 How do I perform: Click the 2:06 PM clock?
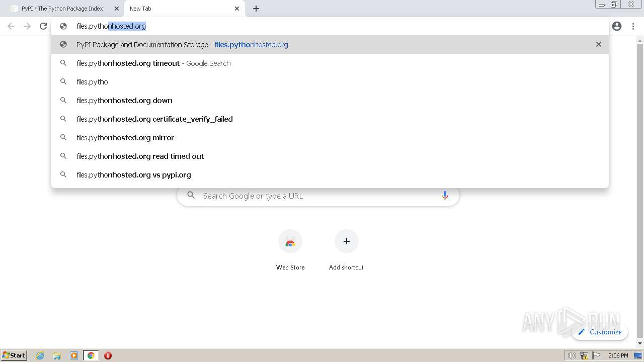point(618,355)
